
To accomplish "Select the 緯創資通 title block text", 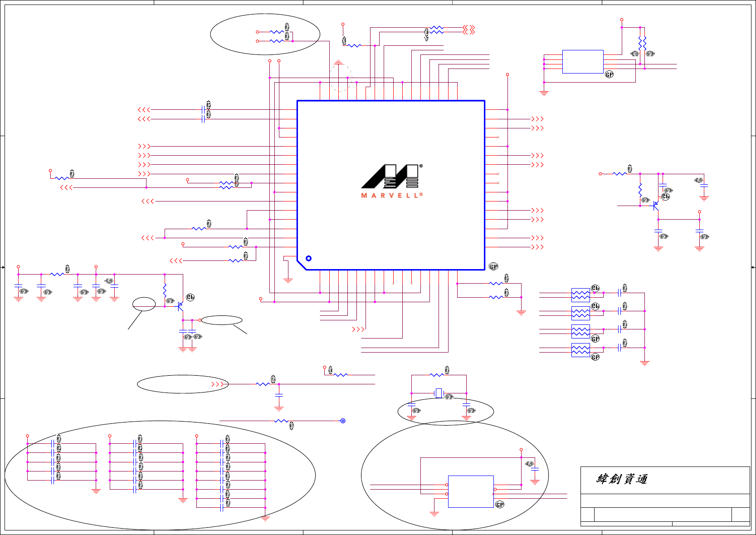I will tap(622, 479).
